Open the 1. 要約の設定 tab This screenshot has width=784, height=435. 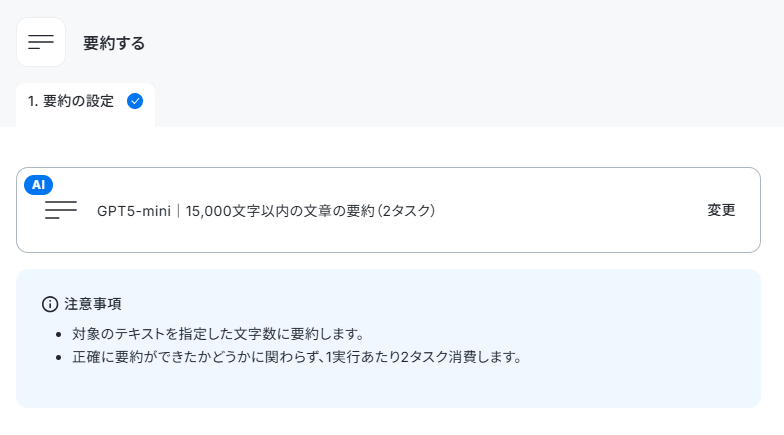tap(86, 102)
